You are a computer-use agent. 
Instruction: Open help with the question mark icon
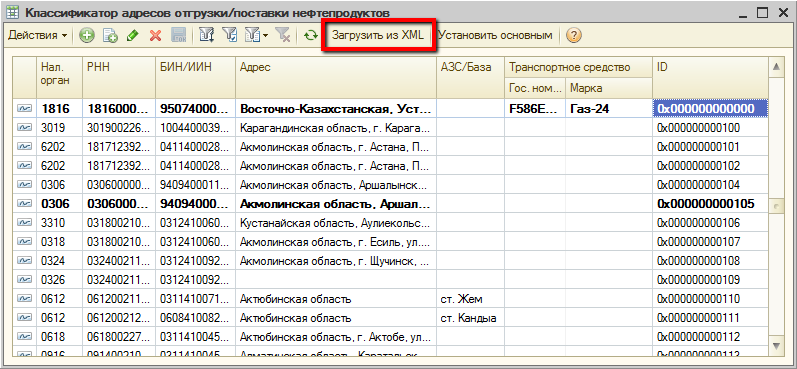click(x=574, y=36)
